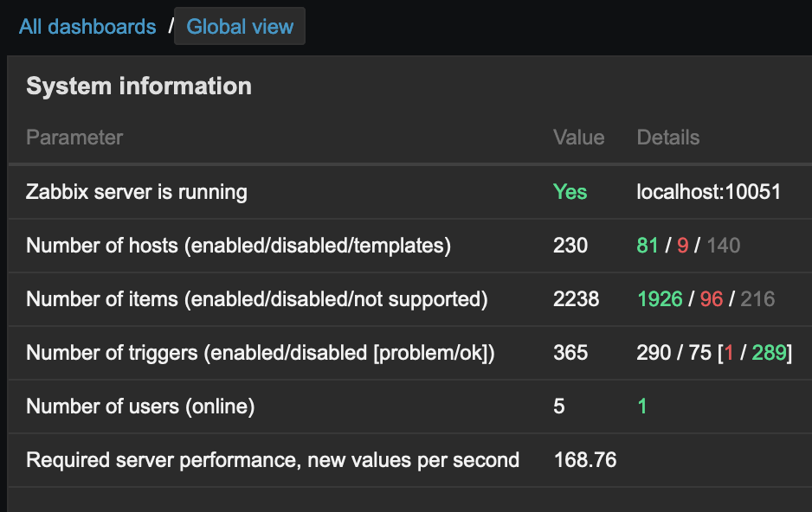Click the Value column header
Image resolution: width=812 pixels, height=512 pixels.
pyautogui.click(x=578, y=138)
